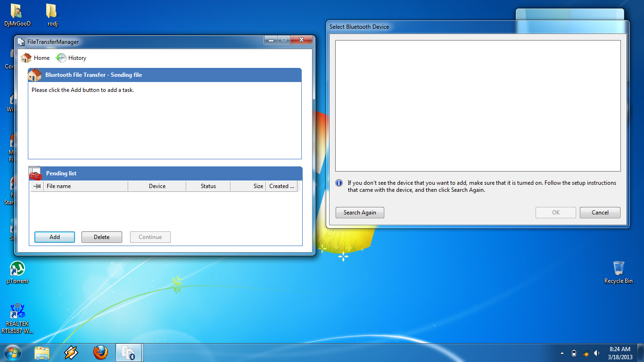Open the History view in FileTransferManager
Viewport: 644px width, 362px height.
[x=71, y=58]
